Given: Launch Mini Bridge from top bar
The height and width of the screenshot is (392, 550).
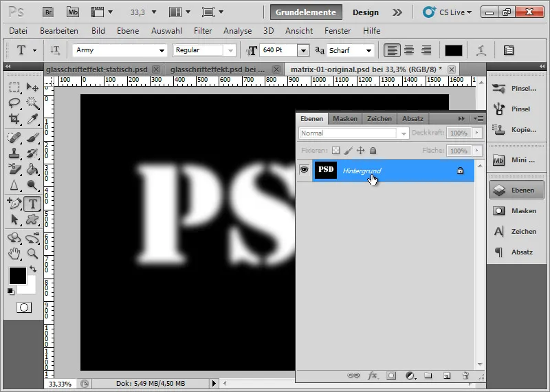Looking at the screenshot, I should (x=73, y=12).
